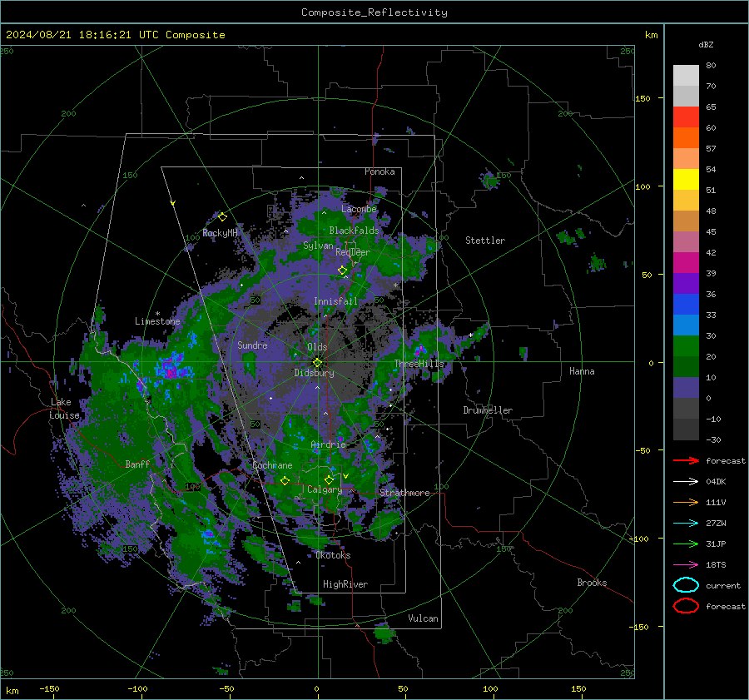
Task: Click the yellow diamond marker above Calgary
Action: click(x=329, y=479)
